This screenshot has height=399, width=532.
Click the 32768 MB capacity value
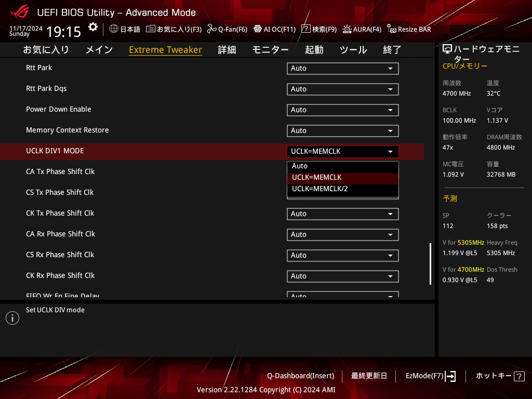[x=501, y=175]
